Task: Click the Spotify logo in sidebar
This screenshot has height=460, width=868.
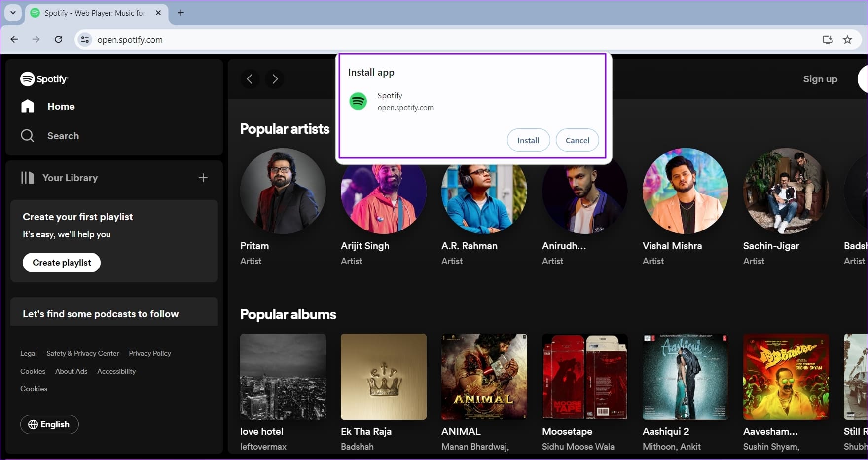Action: (44, 79)
